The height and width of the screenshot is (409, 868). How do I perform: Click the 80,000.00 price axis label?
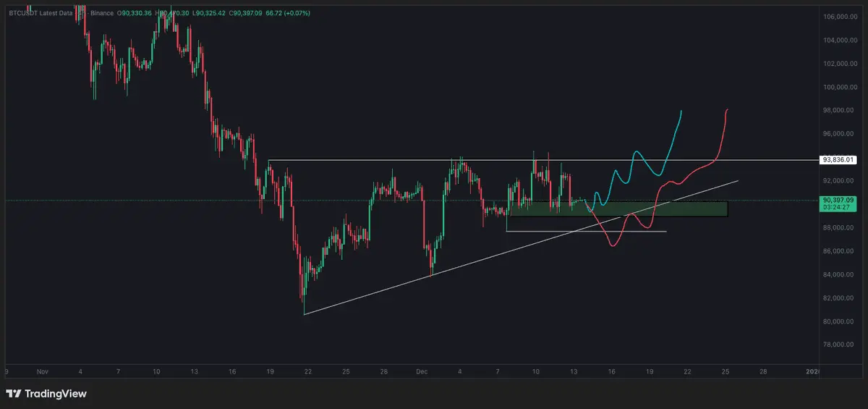coord(840,321)
